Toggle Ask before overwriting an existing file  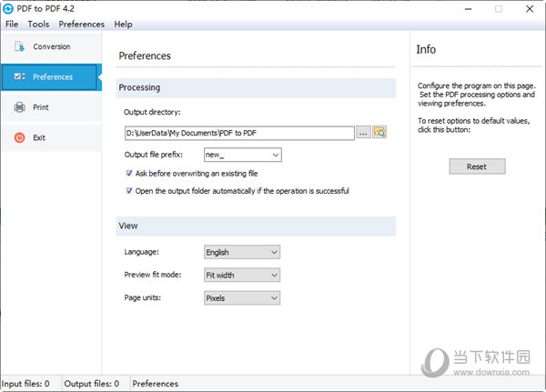(x=129, y=173)
